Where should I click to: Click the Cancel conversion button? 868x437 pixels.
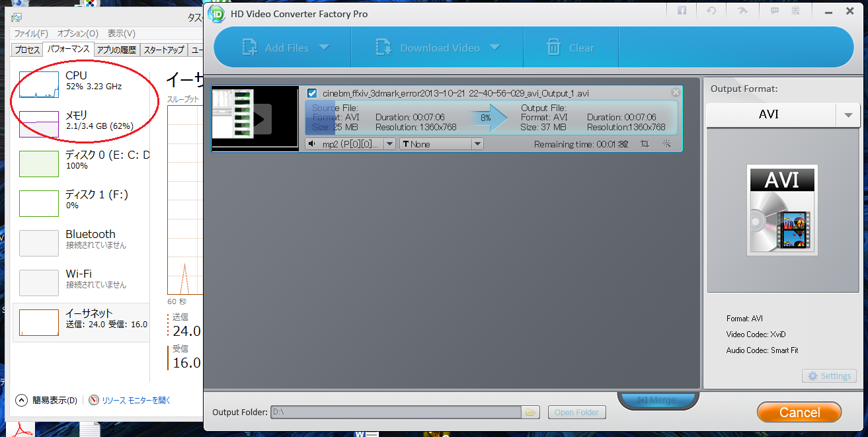point(799,413)
